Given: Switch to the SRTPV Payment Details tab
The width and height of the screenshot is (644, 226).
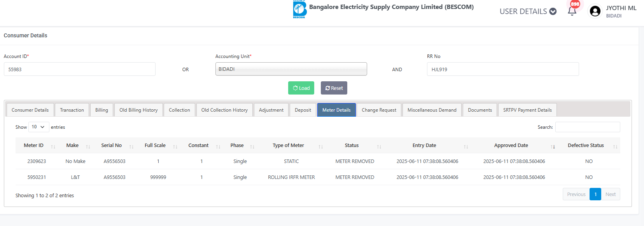Looking at the screenshot, I should 527,110.
